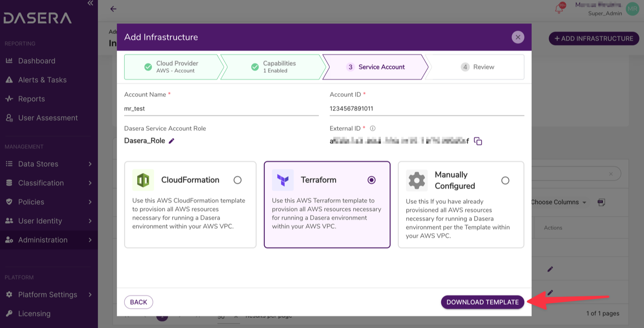Viewport: 644px width, 328px height.
Task: Click the pencil icon to edit Dasera_Role
Action: pos(171,141)
